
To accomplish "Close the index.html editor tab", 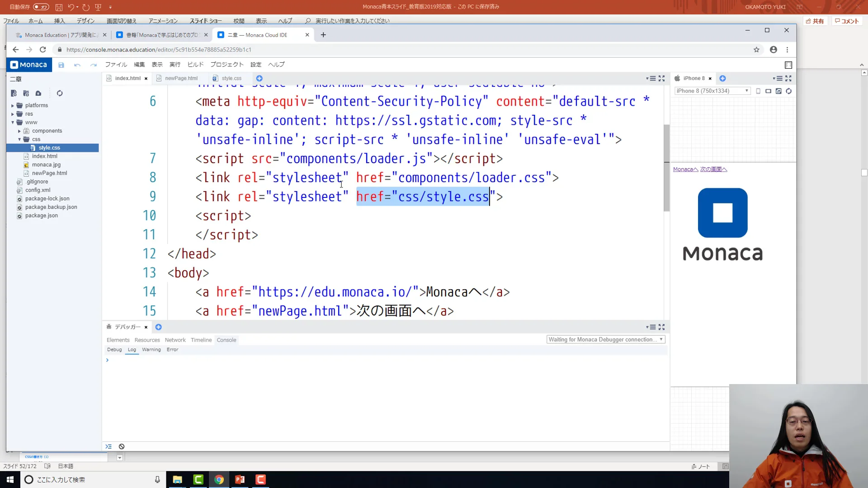I will (146, 79).
